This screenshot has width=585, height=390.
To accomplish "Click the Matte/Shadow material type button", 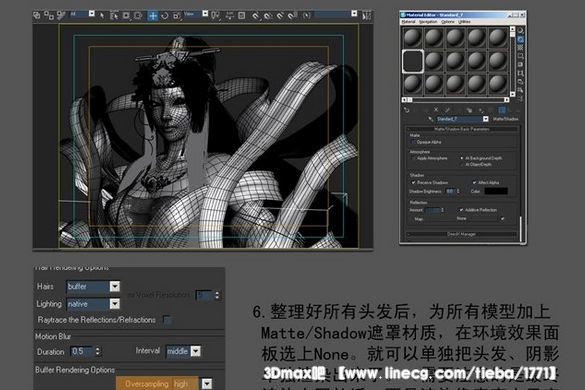I will coord(505,119).
